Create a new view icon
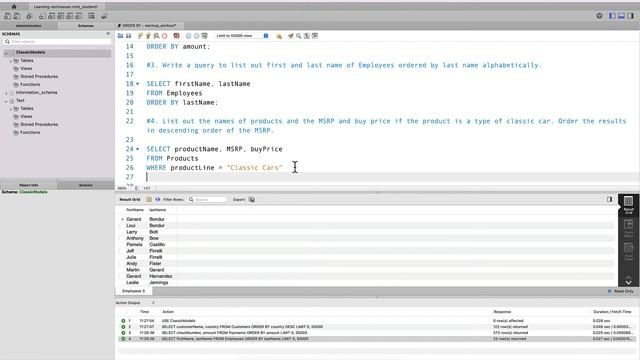This screenshot has height=360, width=640. coord(60,16)
